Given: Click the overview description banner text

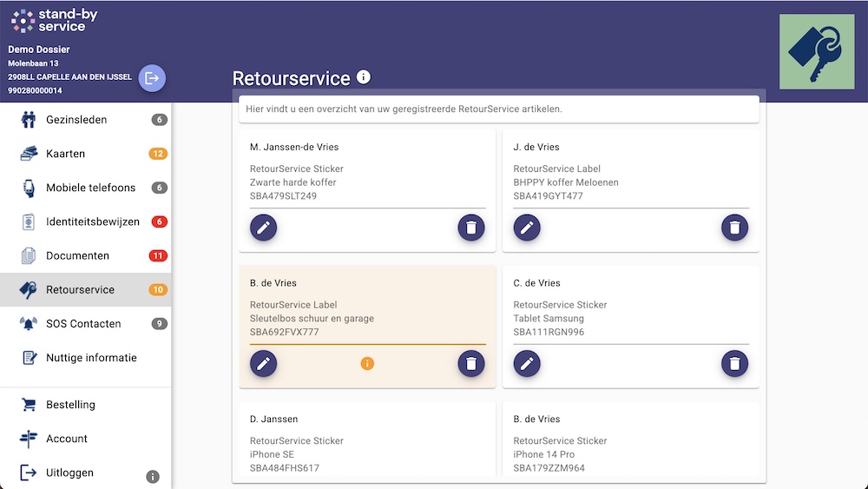Looking at the screenshot, I should (x=404, y=109).
